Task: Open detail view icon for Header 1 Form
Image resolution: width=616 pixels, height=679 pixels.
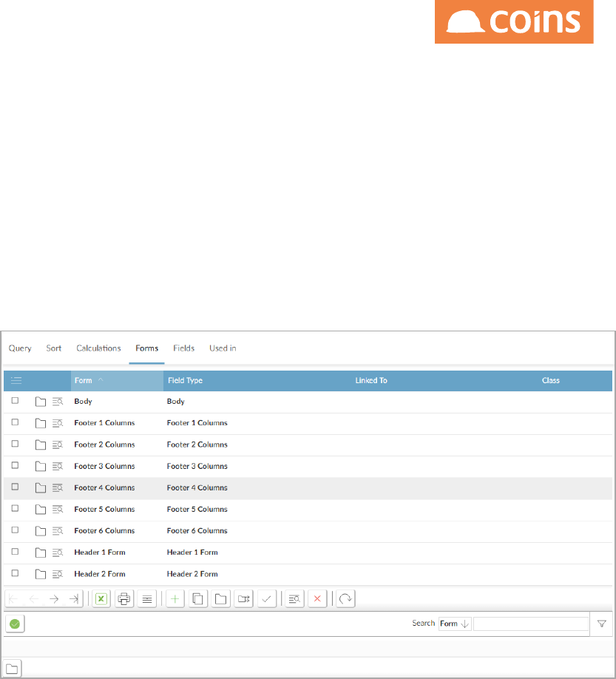Action: (58, 553)
